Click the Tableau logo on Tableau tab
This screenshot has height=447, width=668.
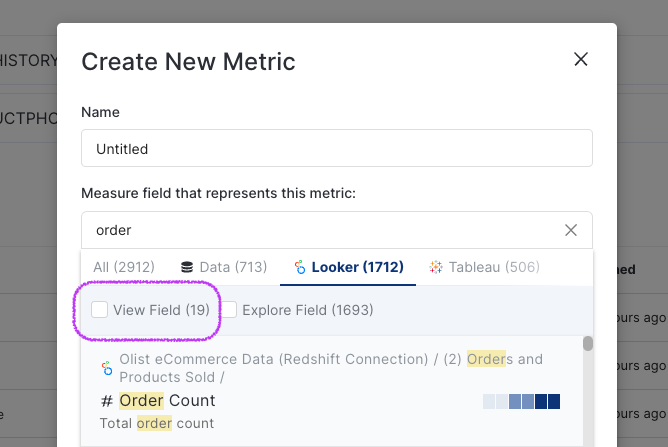coord(435,267)
